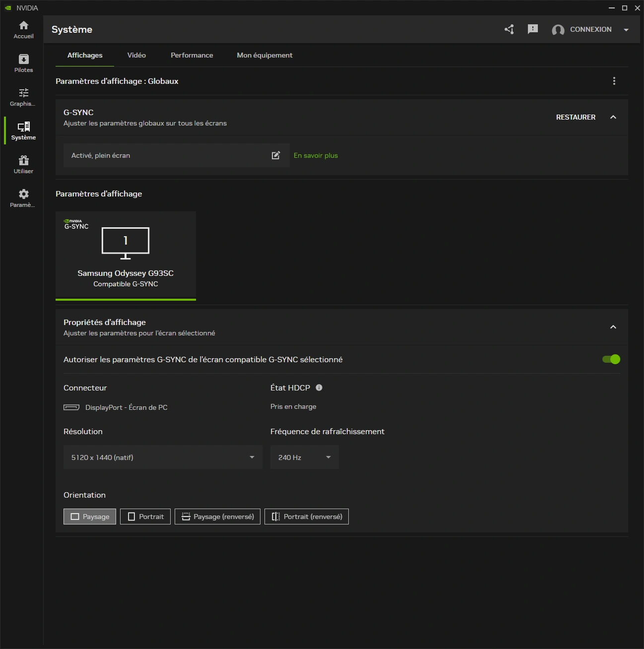Click the user avatar icon
Viewport: 644px width, 649px height.
point(558,30)
